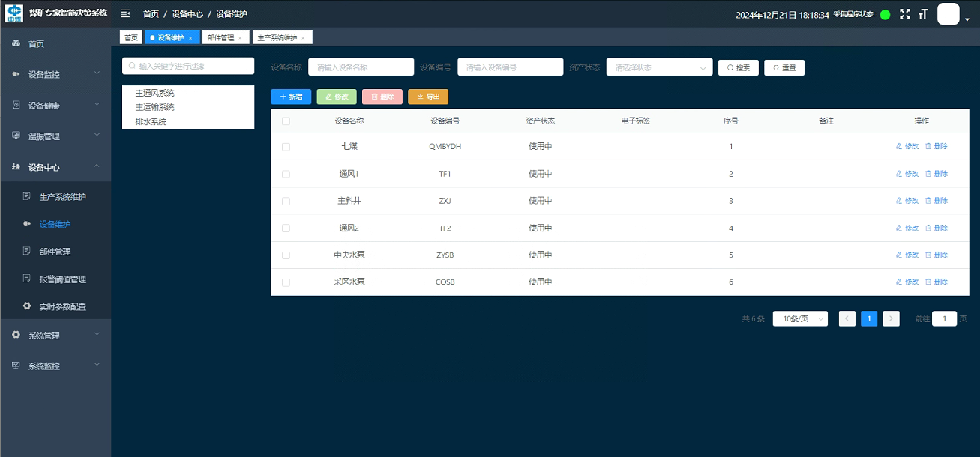Viewport: 980px width, 457px height.
Task: Close the 设备维护 tab with its x icon
Action: point(190,37)
